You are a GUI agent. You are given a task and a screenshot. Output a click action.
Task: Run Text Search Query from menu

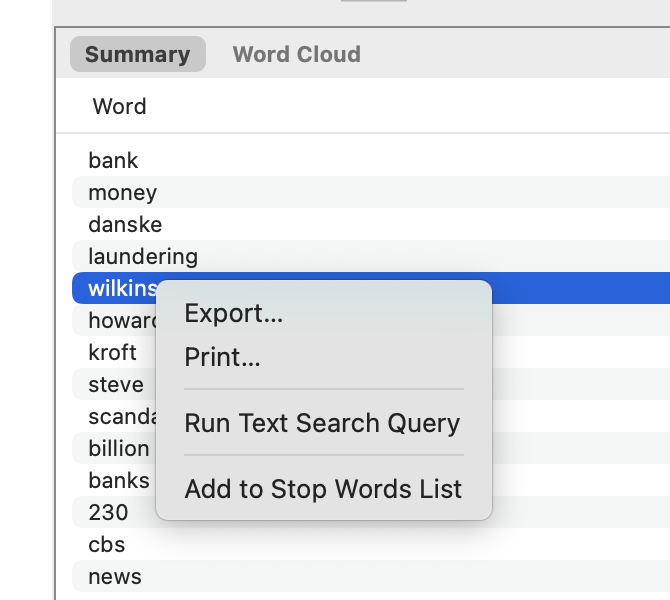tap(322, 423)
